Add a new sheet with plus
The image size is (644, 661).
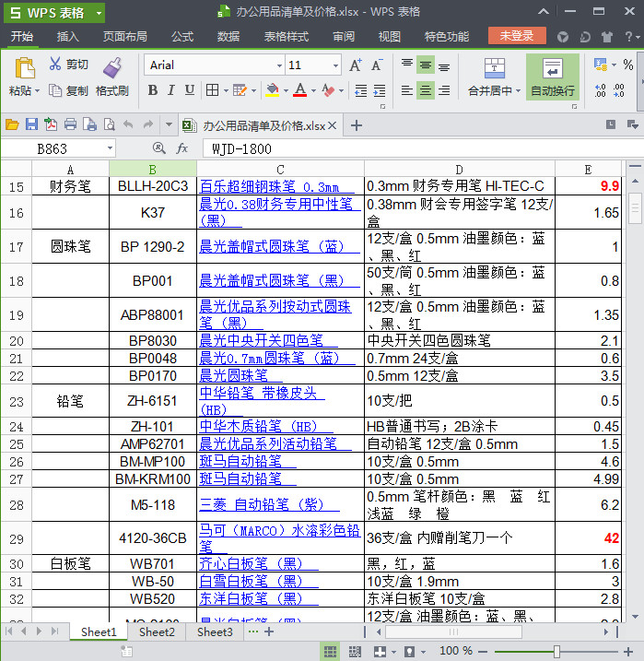(269, 631)
